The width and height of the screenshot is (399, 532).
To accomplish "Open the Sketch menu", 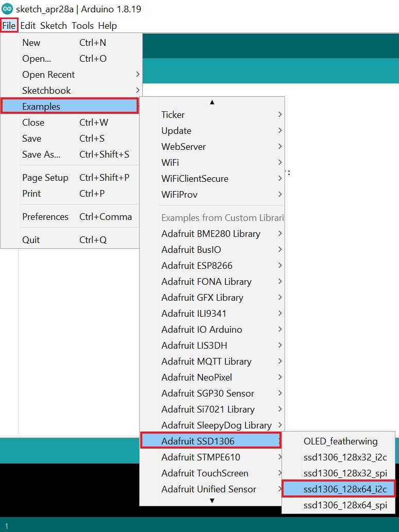I will pyautogui.click(x=54, y=25).
